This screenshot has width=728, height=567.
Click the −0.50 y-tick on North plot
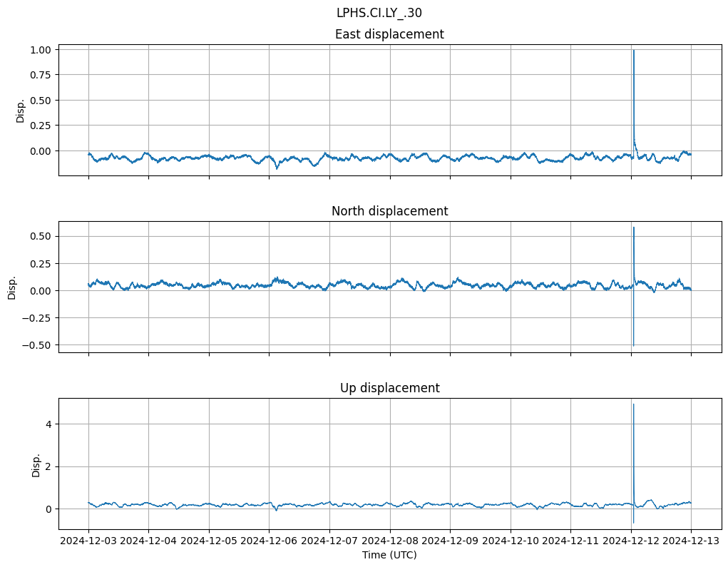[37, 345]
